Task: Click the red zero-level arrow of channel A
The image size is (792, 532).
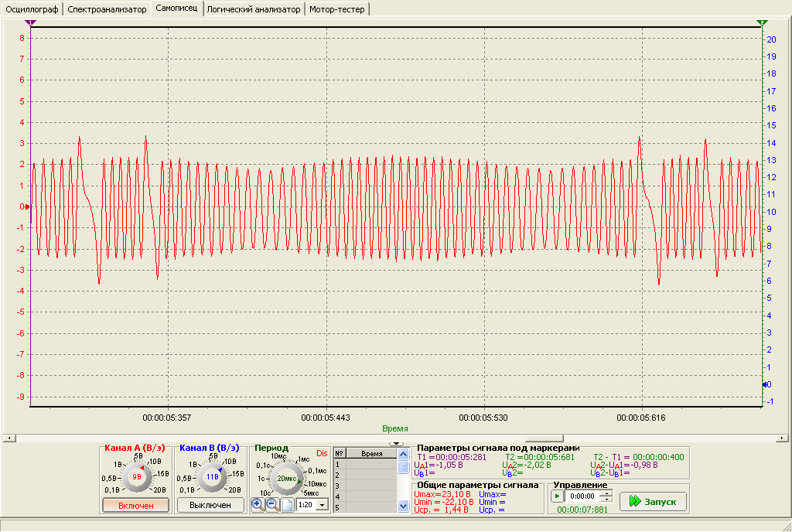Action: [x=26, y=207]
